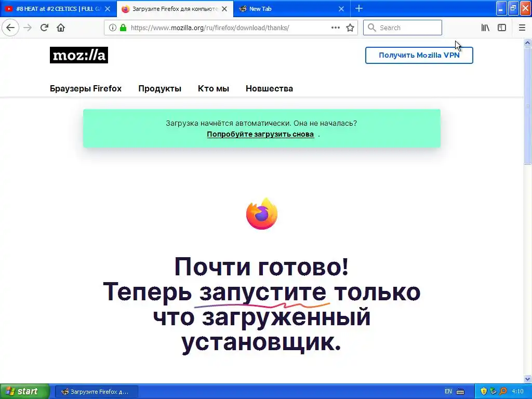Click the magnifier tray icon

coord(503,391)
